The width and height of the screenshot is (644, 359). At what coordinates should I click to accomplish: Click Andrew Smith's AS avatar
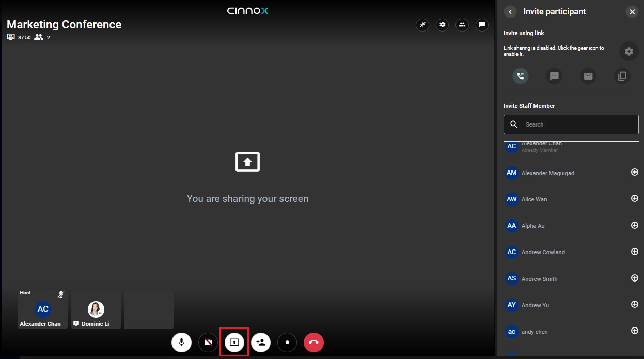point(512,278)
